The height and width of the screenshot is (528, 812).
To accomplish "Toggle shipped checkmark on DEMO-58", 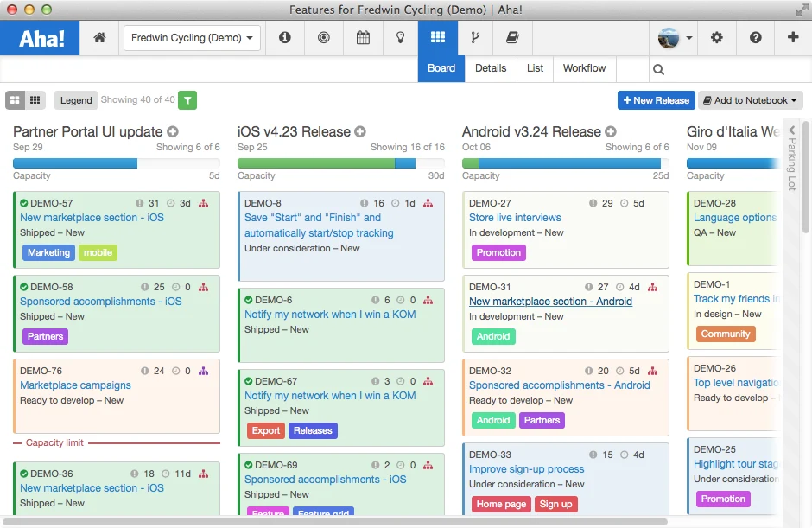I will click(x=24, y=287).
